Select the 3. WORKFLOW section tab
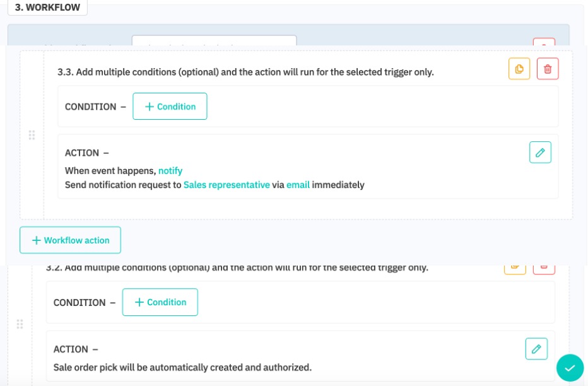 coord(47,8)
